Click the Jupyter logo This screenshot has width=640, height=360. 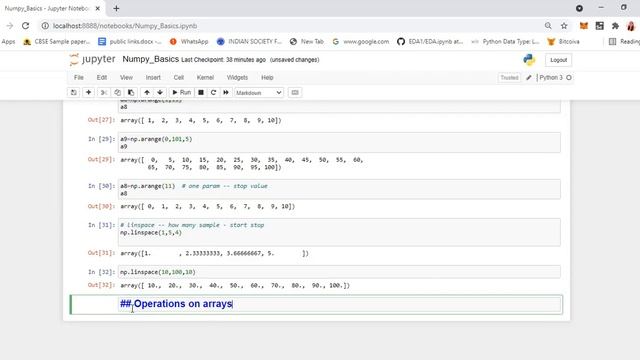(93, 60)
